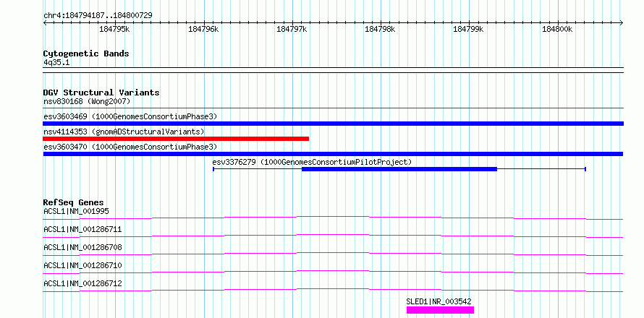Click the right arrow of the ruler
The width and height of the screenshot is (644, 318).
coord(621,22)
